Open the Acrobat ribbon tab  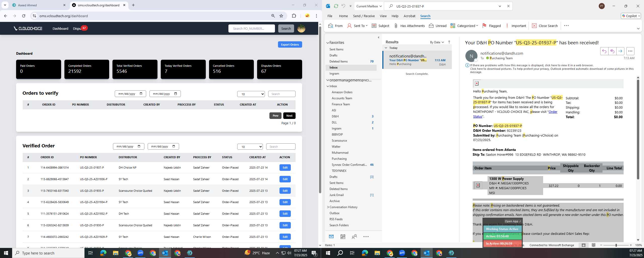point(409,16)
